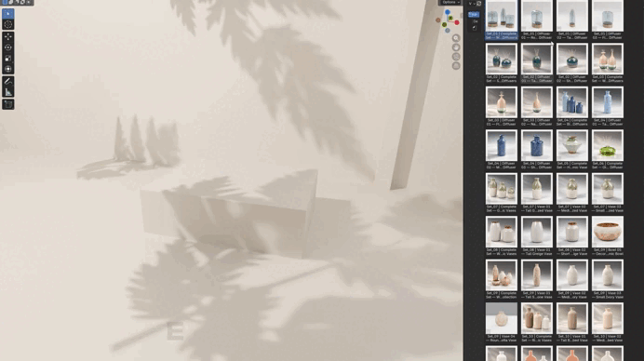Select Set_09 Vase 01 tall stone vase
Screen dimensions: 644x361
tap(536, 279)
